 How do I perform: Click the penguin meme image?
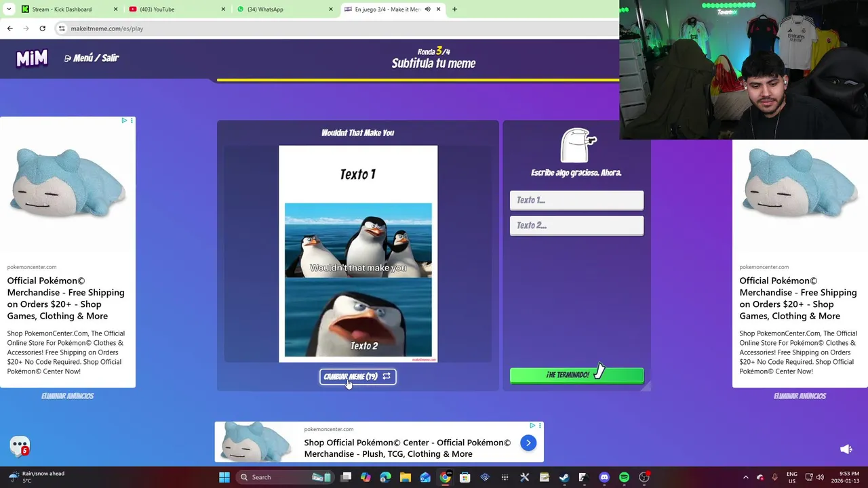pos(358,253)
